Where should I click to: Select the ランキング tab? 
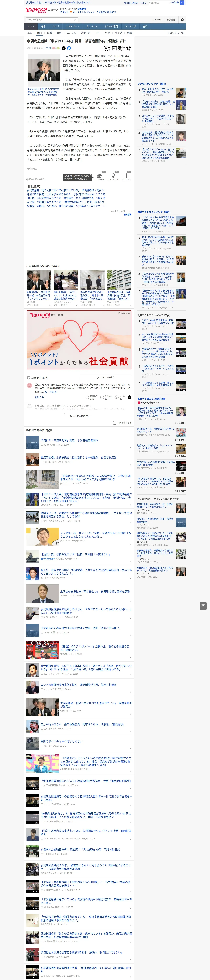[130, 27]
